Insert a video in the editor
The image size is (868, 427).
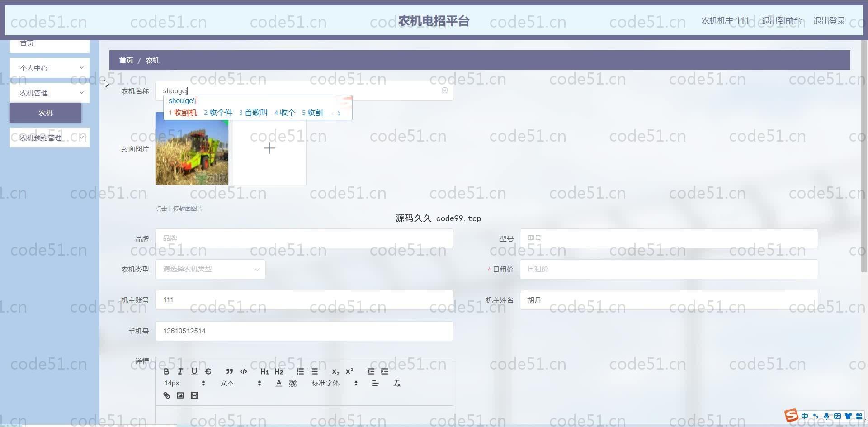(x=194, y=395)
